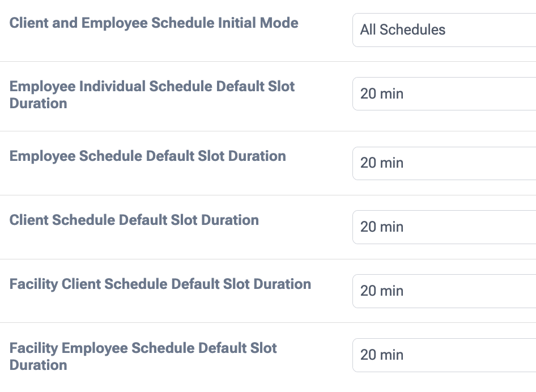The height and width of the screenshot is (392, 536).
Task: Click '20 min' value for Facility Client Schedule
Action: pos(382,291)
